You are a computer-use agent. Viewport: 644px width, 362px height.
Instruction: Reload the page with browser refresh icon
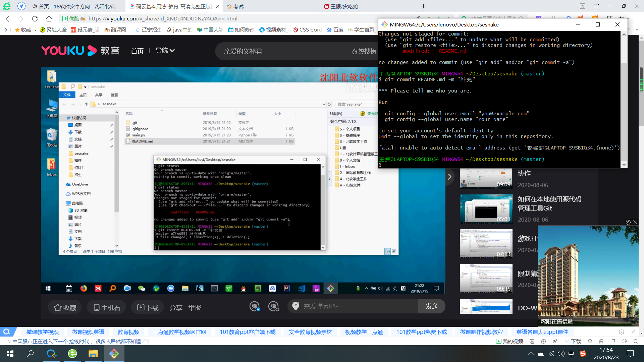tap(35, 19)
